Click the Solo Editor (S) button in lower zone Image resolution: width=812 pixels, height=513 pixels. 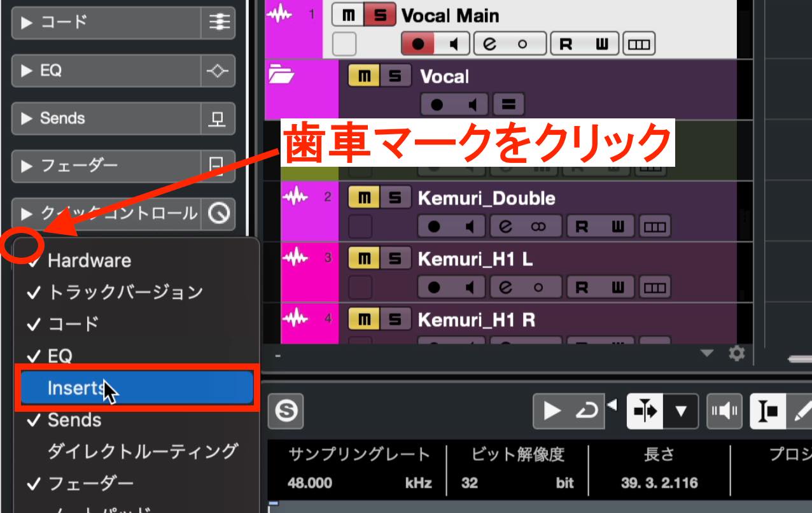point(286,411)
